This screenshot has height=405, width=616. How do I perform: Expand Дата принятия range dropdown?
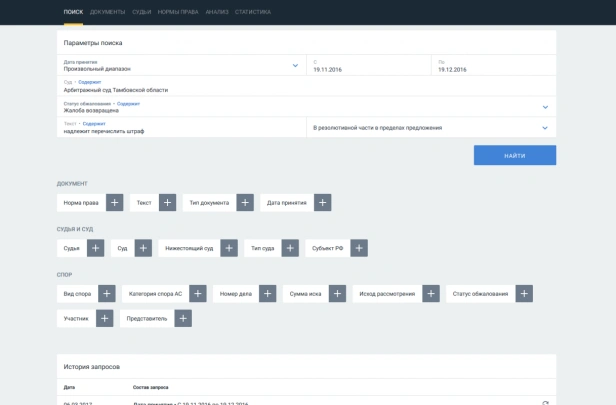click(295, 66)
